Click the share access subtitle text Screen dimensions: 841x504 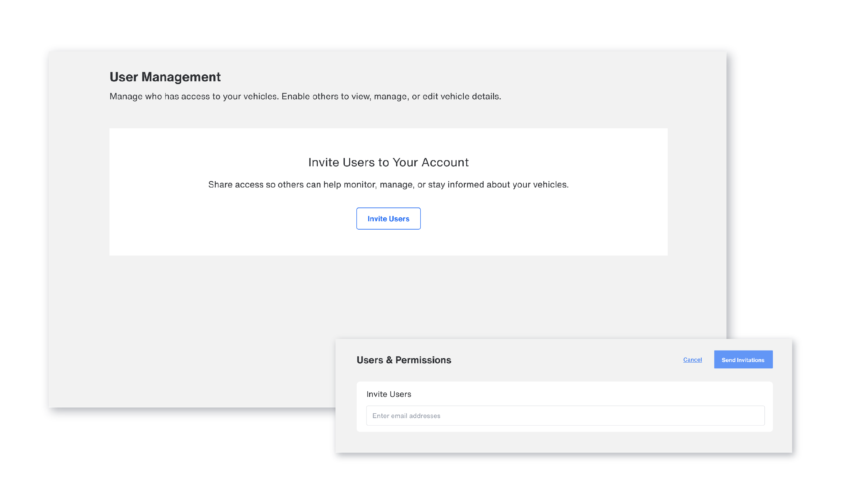[388, 184]
